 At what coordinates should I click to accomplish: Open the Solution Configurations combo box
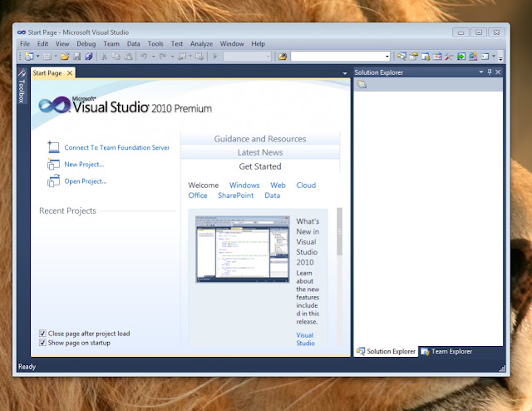point(247,57)
